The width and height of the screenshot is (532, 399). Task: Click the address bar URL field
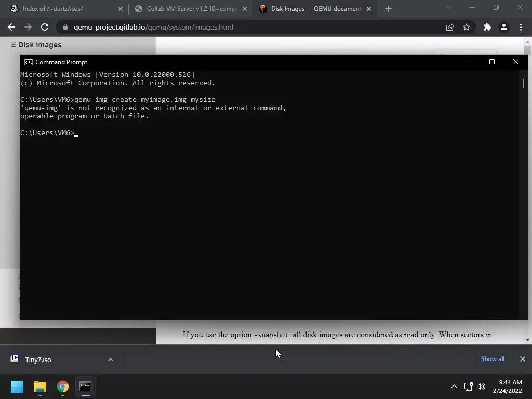pyautogui.click(x=251, y=27)
